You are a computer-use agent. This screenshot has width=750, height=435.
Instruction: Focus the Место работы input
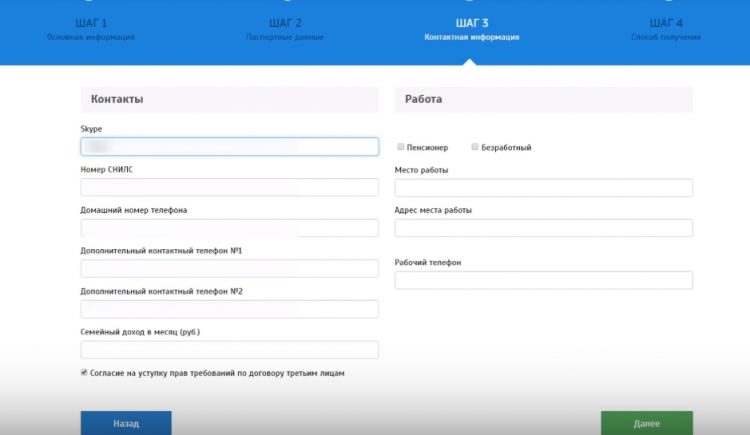(x=543, y=188)
